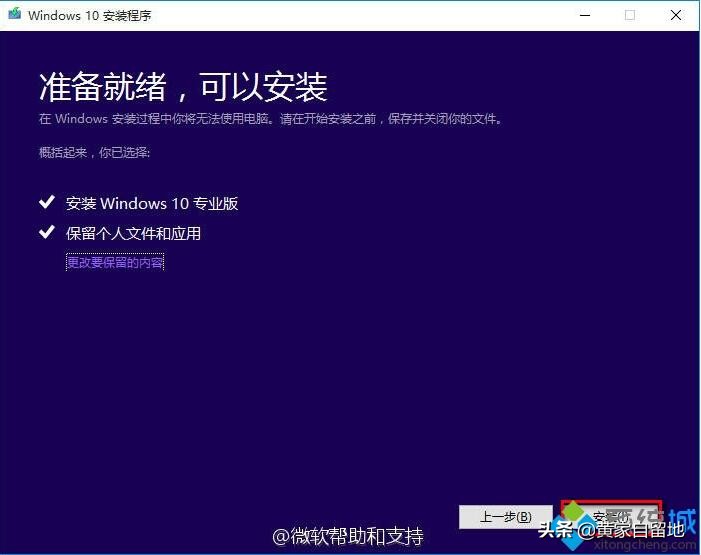Close the Windows 10 安装程序 window
The height and width of the screenshot is (555, 701).
(676, 15)
